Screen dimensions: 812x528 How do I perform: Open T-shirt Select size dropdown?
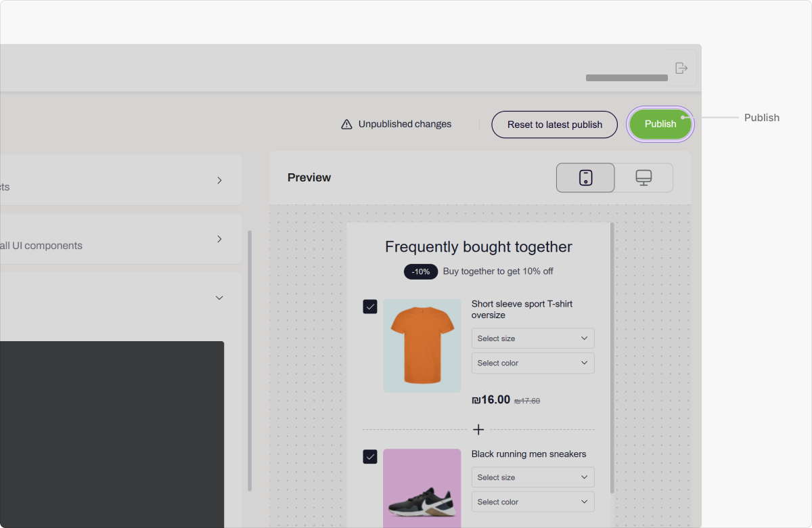click(x=533, y=338)
